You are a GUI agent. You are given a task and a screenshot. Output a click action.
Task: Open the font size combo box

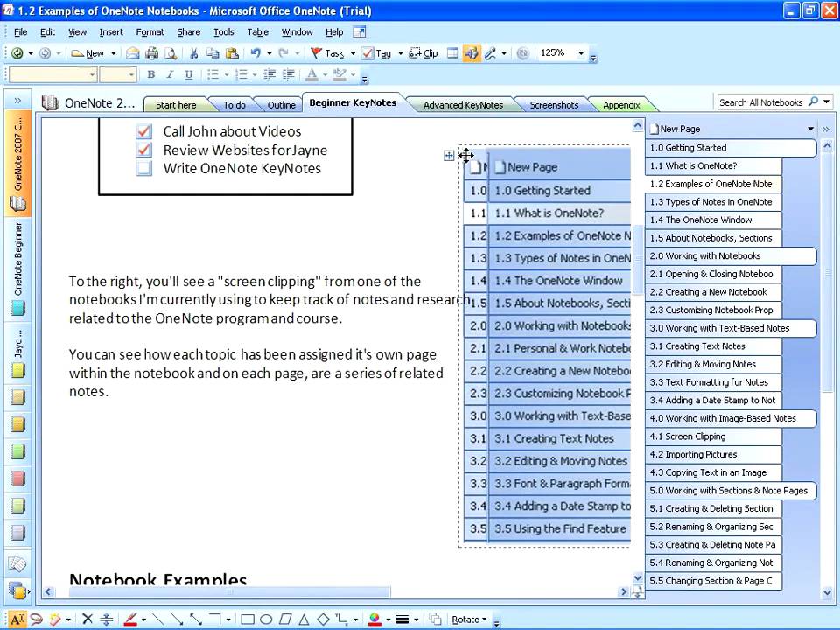coord(118,74)
